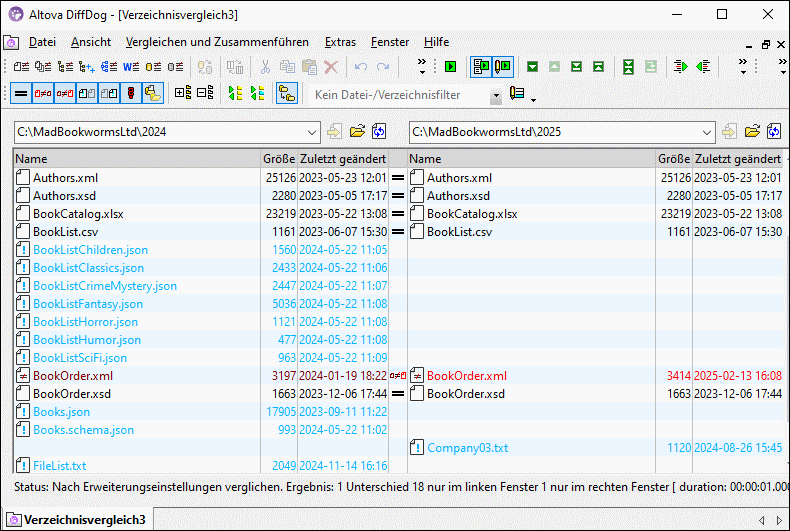The image size is (790, 531).
Task: Copy from left to right pane
Action: (681, 67)
